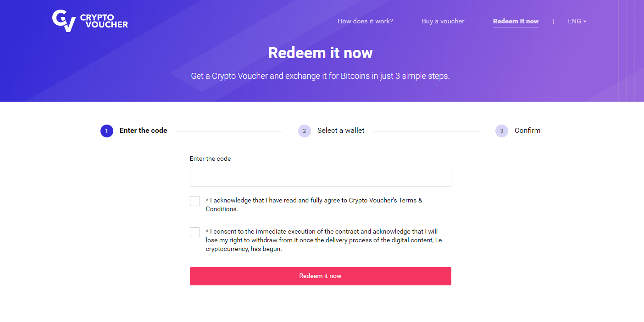Click the step 2 numbered circle
Image resolution: width=644 pixels, height=322 pixels.
pyautogui.click(x=304, y=131)
